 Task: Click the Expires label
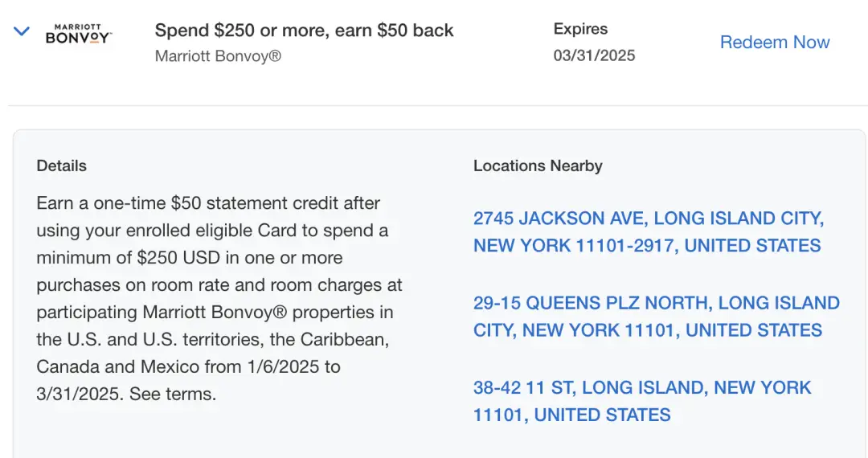pyautogui.click(x=580, y=29)
